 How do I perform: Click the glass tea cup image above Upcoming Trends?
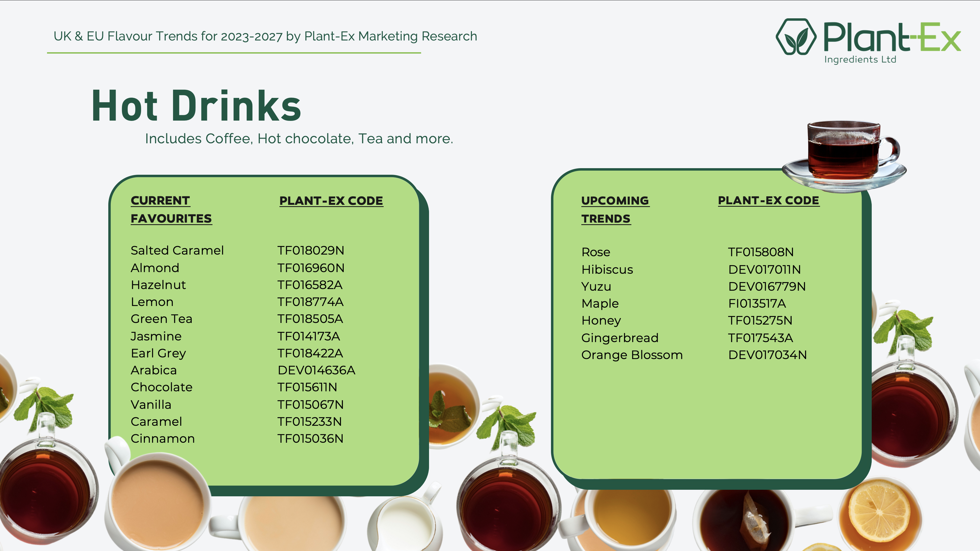point(844,156)
